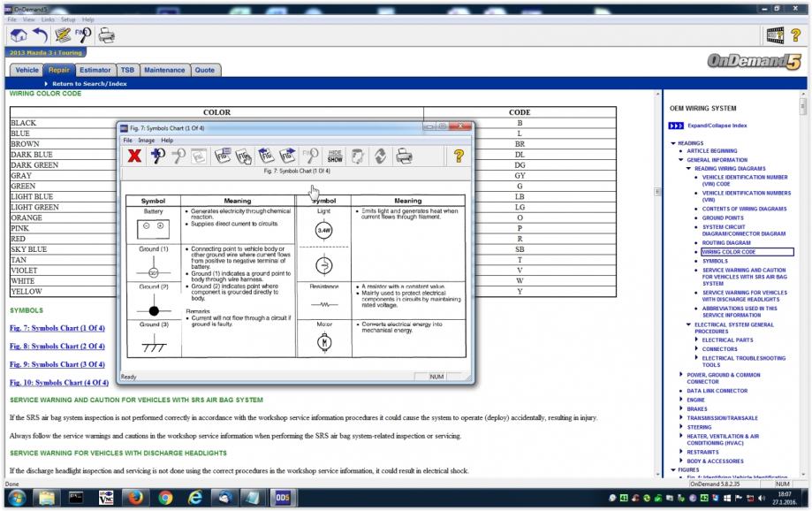Image resolution: width=812 pixels, height=511 pixels.
Task: Open help with the yellow question mark
Action: 459,156
